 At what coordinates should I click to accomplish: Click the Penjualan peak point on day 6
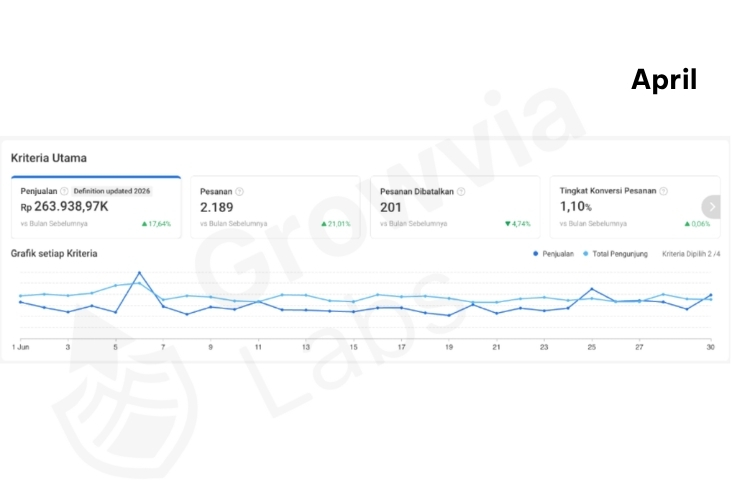(139, 273)
